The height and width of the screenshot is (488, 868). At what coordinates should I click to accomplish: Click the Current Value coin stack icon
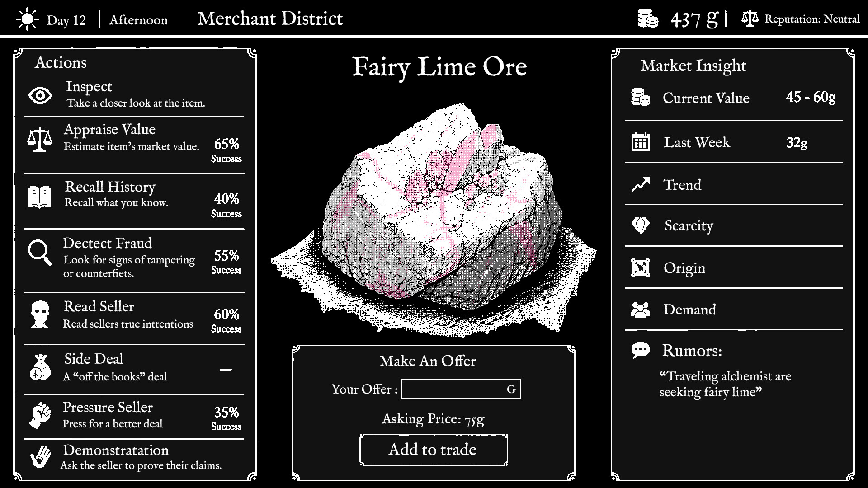641,97
